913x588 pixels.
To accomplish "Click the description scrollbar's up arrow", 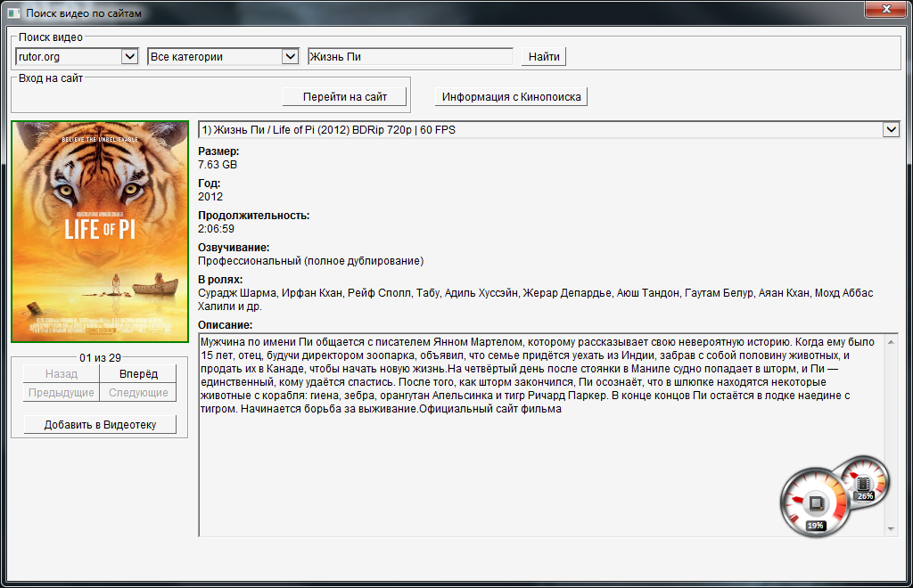I will click(890, 341).
